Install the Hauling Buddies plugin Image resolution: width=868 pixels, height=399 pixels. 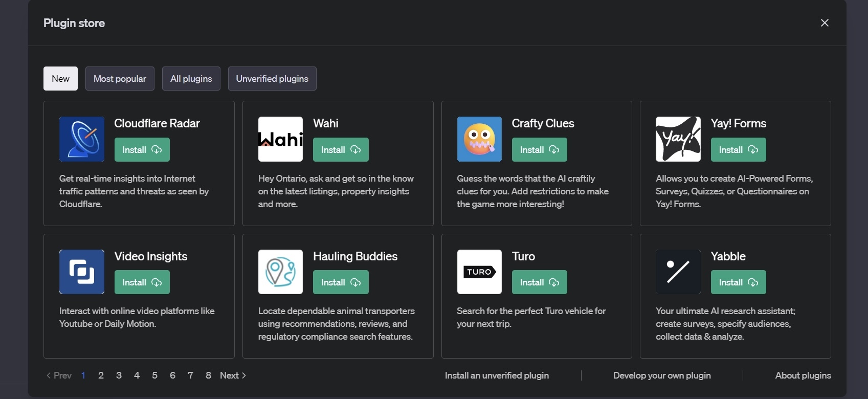click(x=341, y=282)
